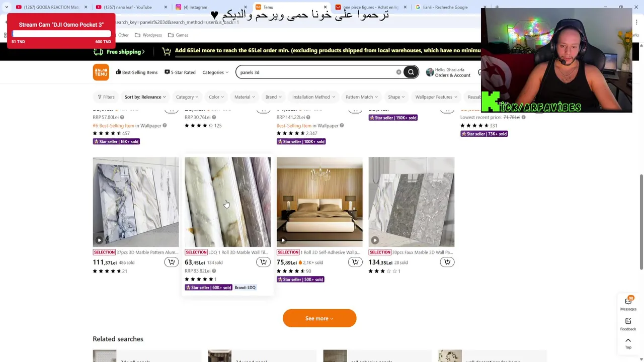Viewport: 644px width, 362px height.
Task: Play video on faux marble panel thumbnail
Action: [x=375, y=240]
